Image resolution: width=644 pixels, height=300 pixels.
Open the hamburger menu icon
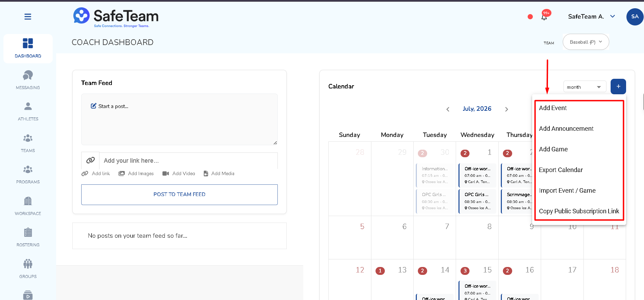point(28,17)
